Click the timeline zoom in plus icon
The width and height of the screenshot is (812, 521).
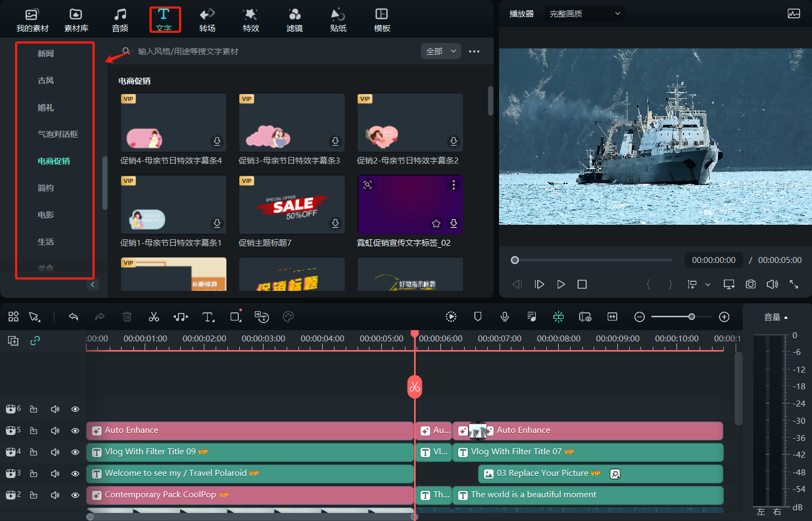click(x=724, y=317)
